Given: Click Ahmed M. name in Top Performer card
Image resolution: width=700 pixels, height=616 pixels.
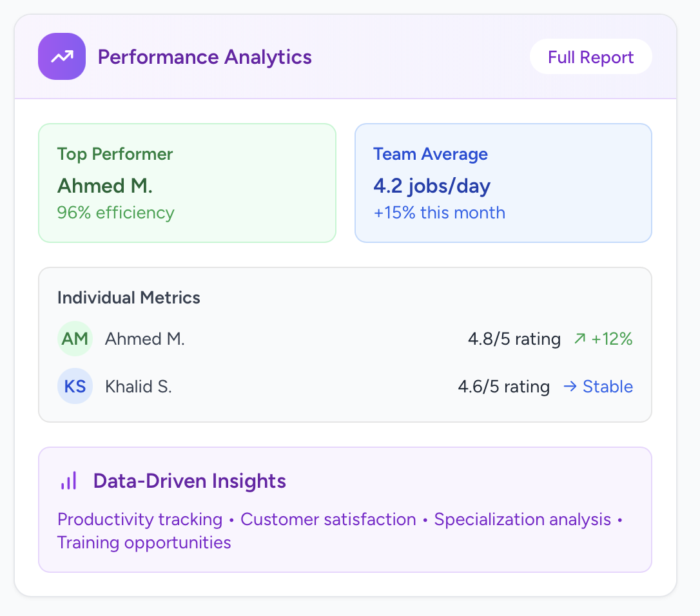Looking at the screenshot, I should tap(105, 186).
